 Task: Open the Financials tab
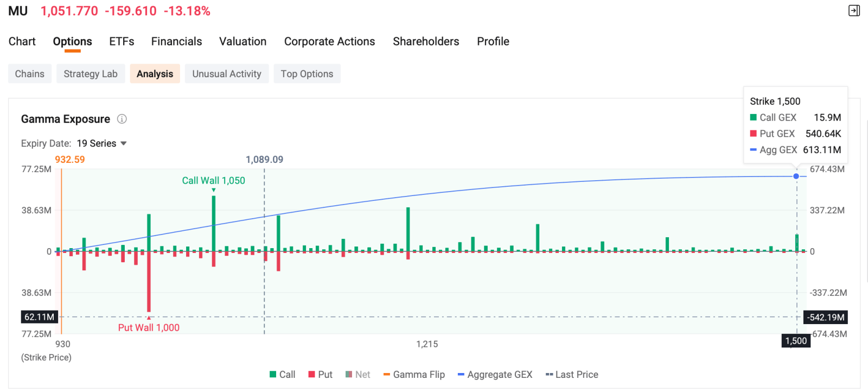pyautogui.click(x=176, y=42)
